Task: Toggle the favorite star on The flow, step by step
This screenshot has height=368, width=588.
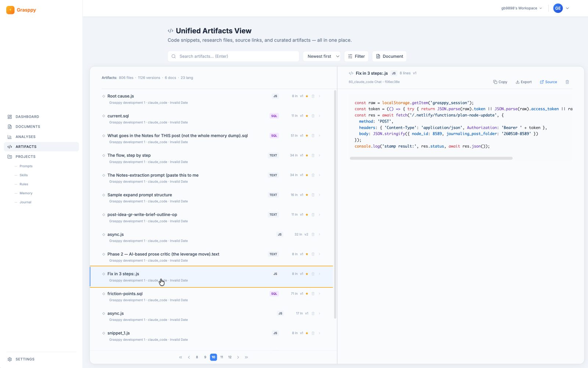Action: (307, 155)
